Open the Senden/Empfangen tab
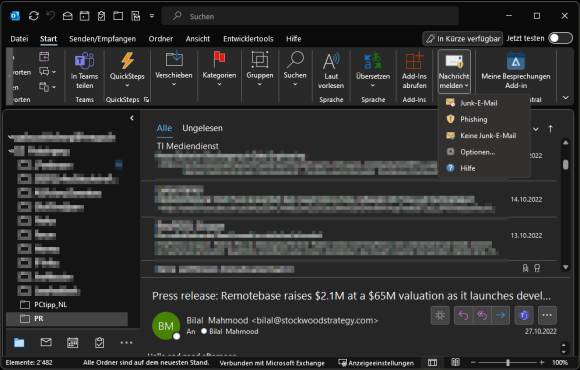Image resolution: width=580 pixels, height=370 pixels. [x=102, y=38]
